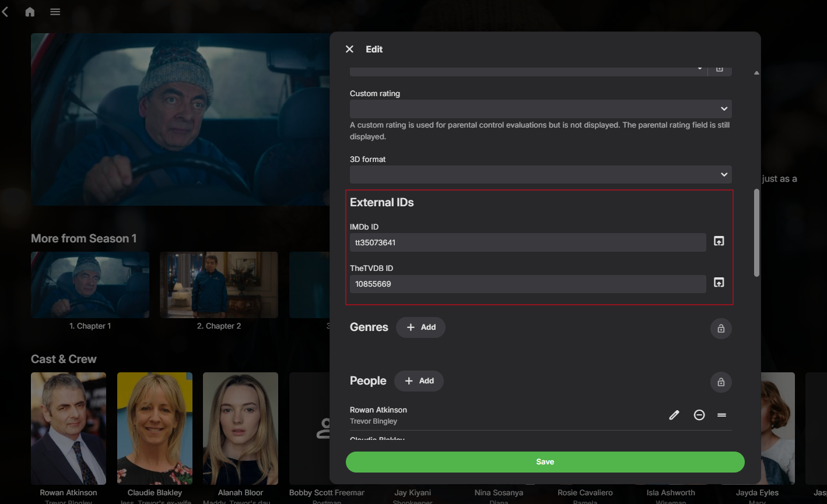
Task: Select the '1. Chapter 1' caption
Action: click(x=90, y=326)
